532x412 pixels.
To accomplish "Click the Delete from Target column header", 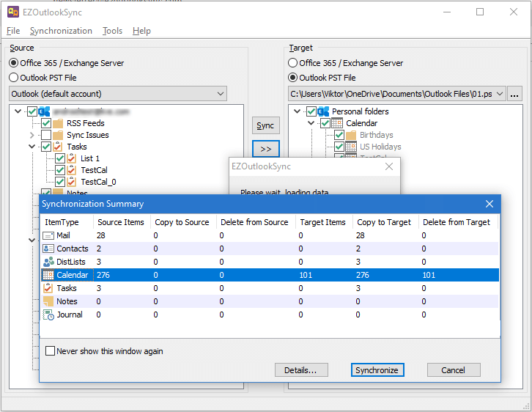I will [458, 222].
